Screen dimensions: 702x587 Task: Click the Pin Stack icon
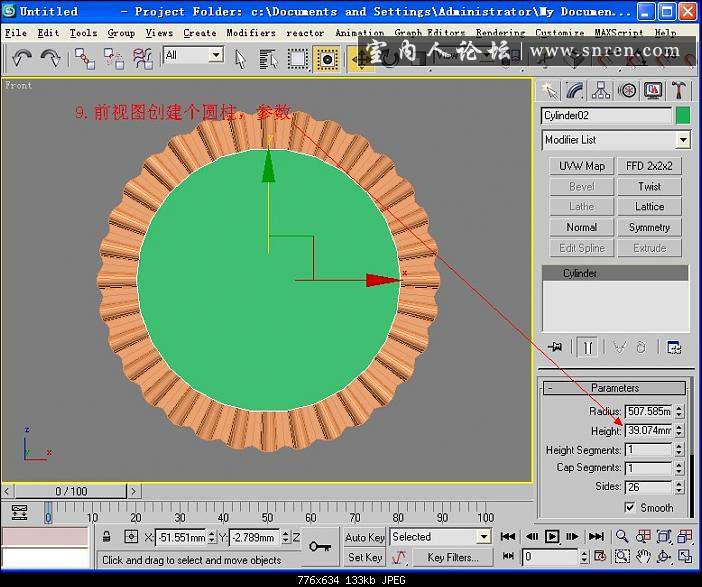pyautogui.click(x=557, y=347)
